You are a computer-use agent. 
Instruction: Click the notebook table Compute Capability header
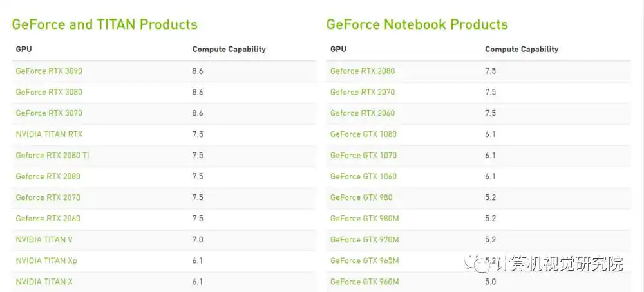pos(522,50)
